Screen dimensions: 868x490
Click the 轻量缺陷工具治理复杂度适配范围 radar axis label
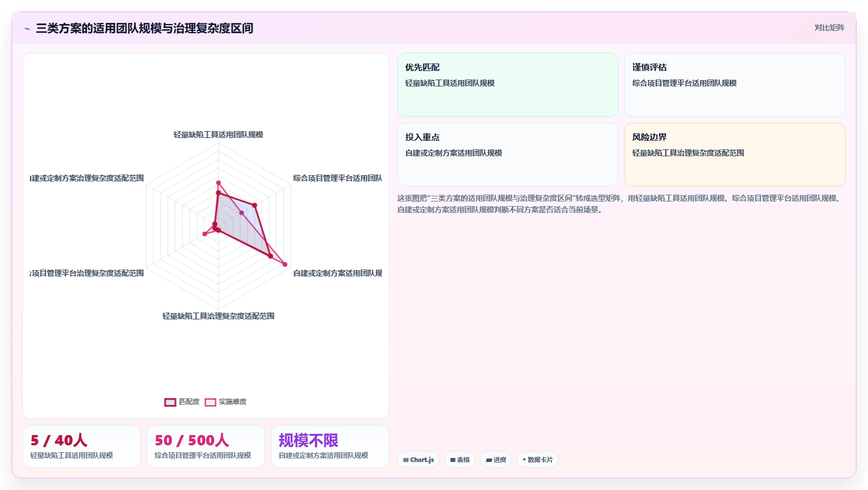point(218,316)
